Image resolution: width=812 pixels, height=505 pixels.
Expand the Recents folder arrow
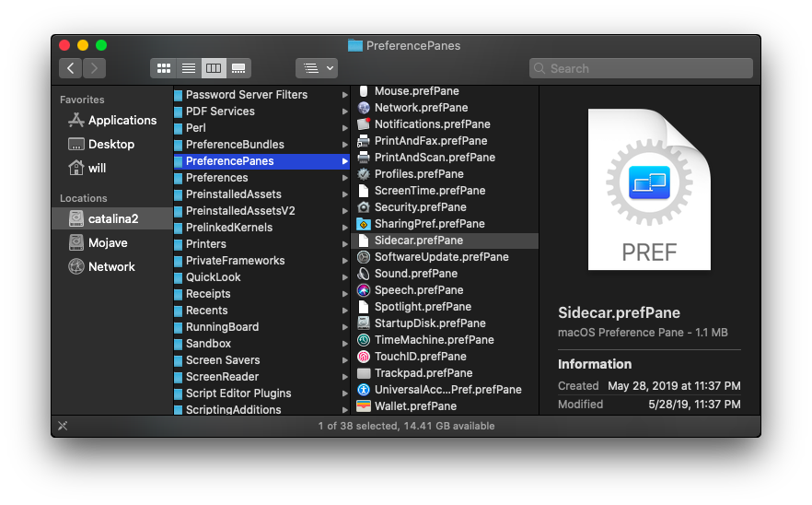[345, 311]
